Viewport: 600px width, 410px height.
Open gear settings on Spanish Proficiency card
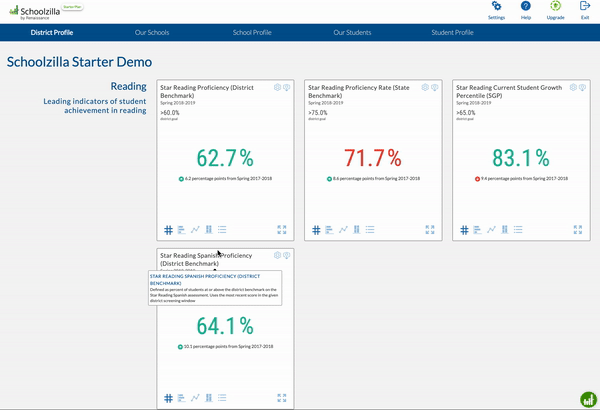(277, 255)
